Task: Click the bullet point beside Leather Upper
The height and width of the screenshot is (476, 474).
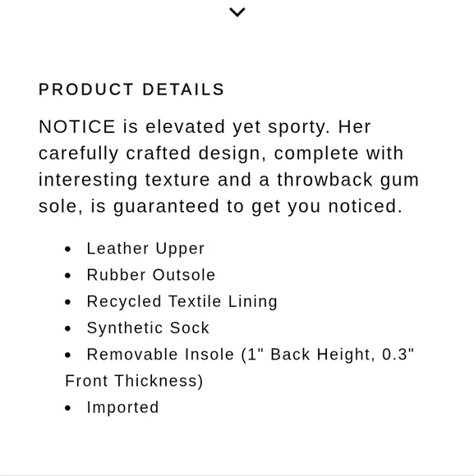Action: pos(67,249)
